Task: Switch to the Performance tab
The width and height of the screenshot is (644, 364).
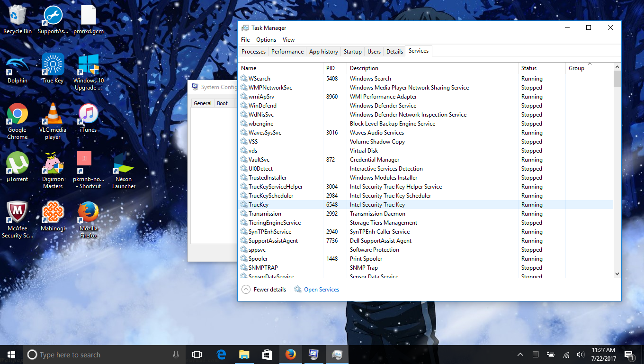Action: click(287, 51)
